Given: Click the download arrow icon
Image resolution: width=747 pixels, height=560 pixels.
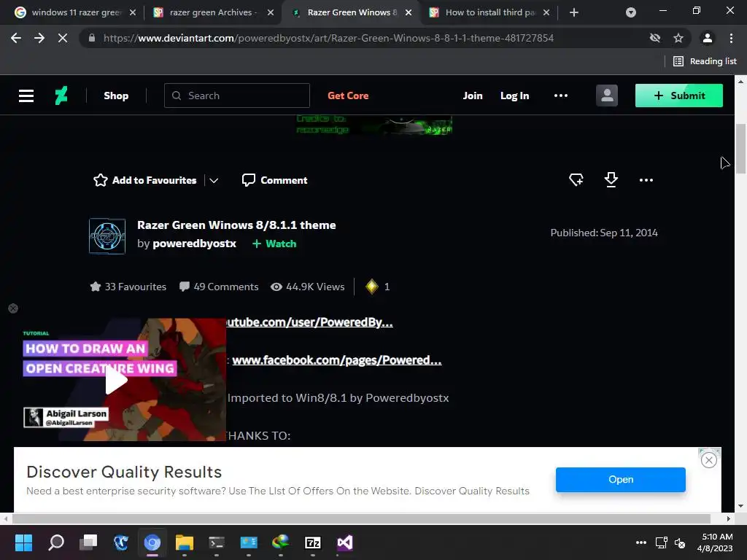Looking at the screenshot, I should click(x=611, y=179).
